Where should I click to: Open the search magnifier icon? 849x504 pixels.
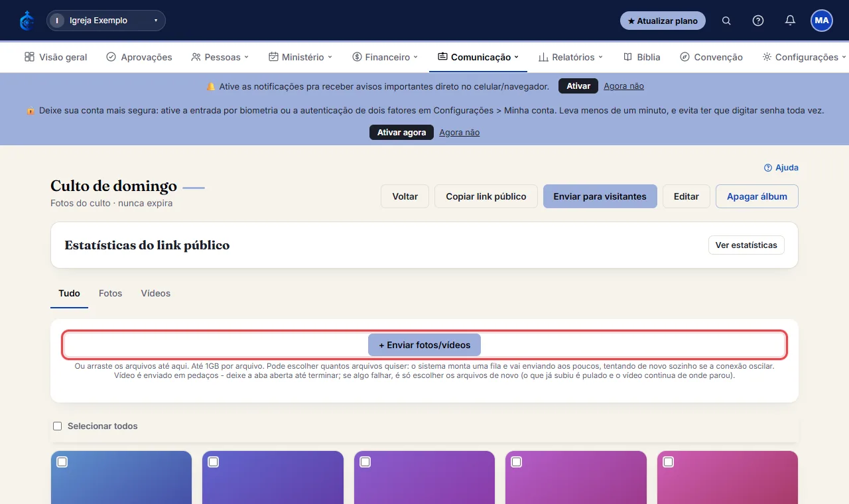click(726, 21)
